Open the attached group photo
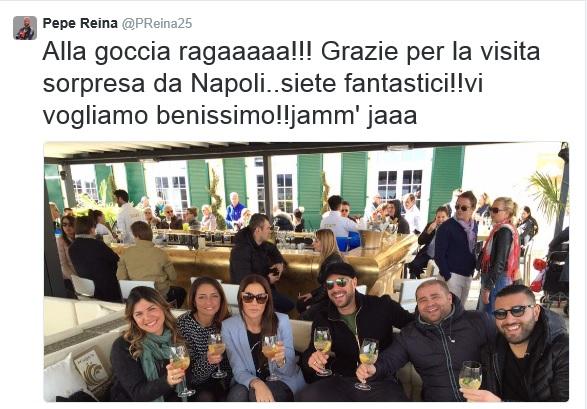587x409 pixels. pyautogui.click(x=306, y=272)
